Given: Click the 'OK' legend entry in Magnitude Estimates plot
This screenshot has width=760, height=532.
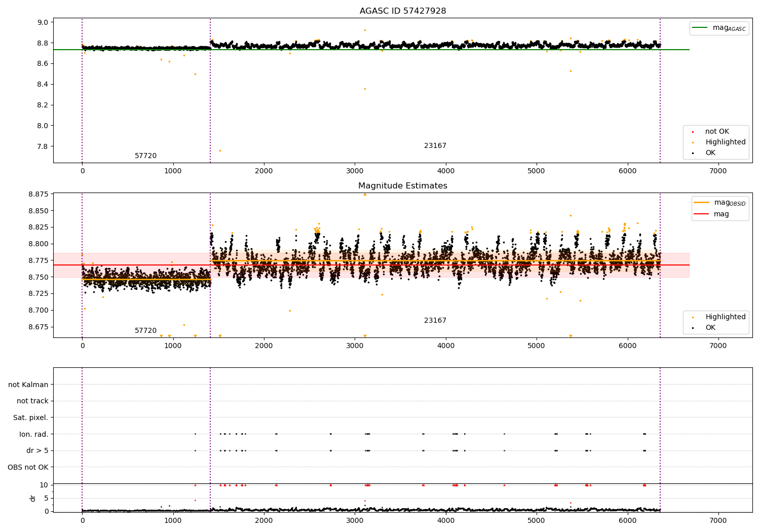Looking at the screenshot, I should tap(710, 328).
